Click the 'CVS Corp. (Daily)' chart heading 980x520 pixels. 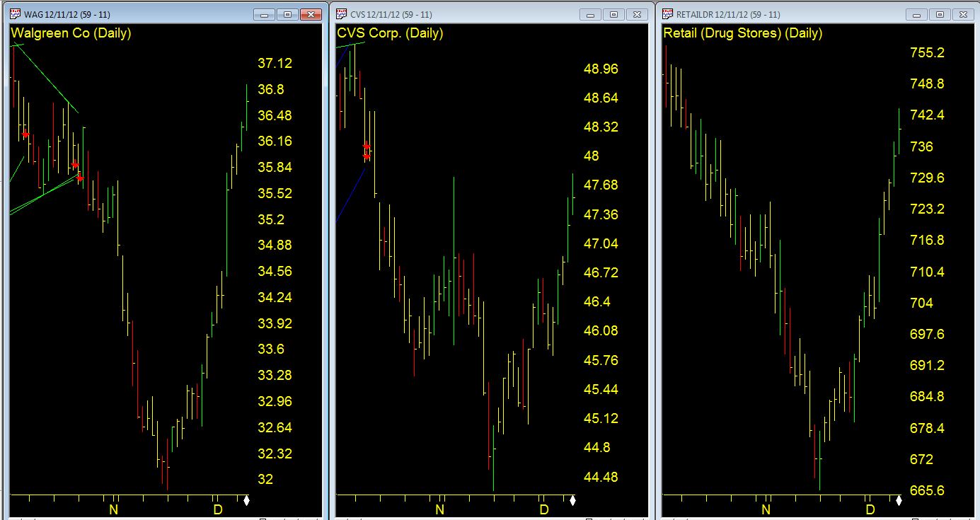pos(390,33)
